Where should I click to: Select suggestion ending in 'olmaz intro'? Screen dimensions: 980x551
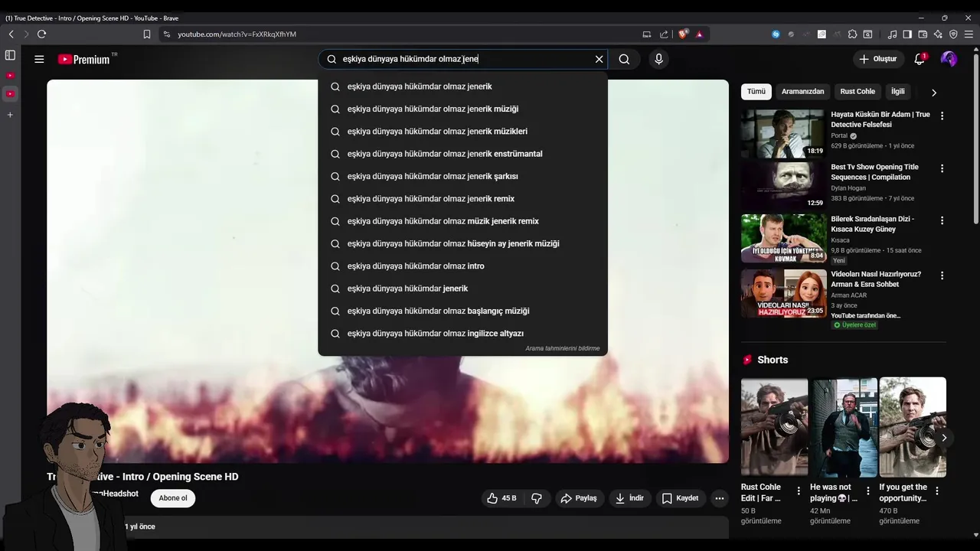[x=462, y=266]
